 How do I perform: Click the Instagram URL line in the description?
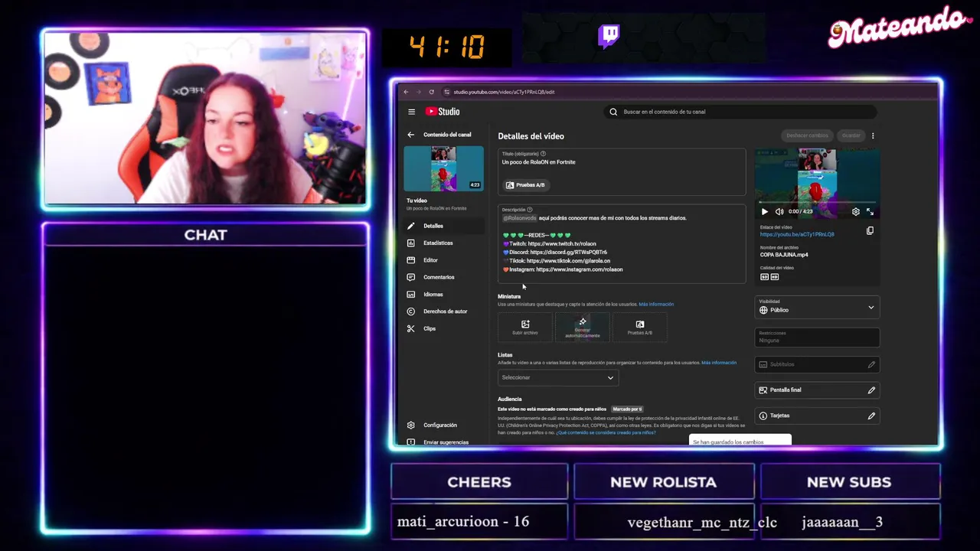pyautogui.click(x=563, y=269)
